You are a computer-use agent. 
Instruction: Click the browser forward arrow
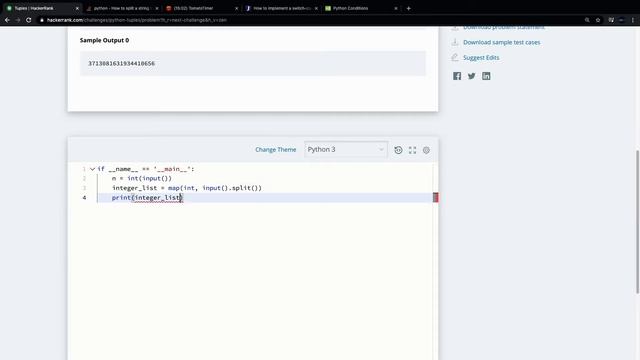(18, 20)
